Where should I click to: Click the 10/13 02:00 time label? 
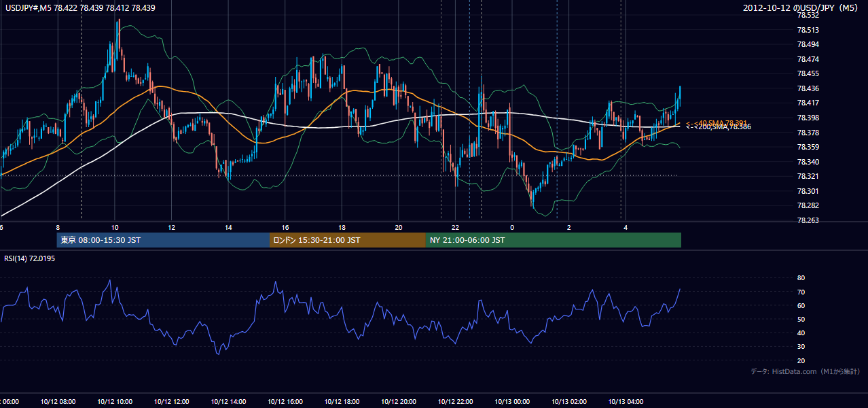point(568,402)
